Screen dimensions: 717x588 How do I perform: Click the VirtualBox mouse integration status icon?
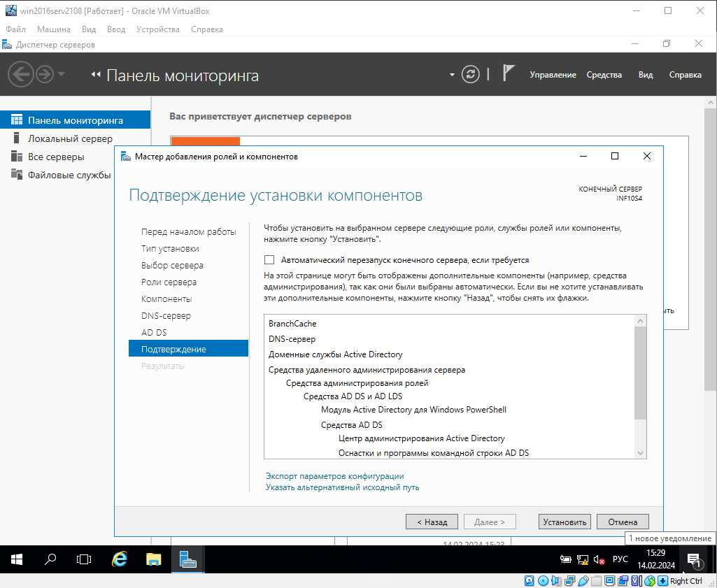pyautogui.click(x=650, y=581)
